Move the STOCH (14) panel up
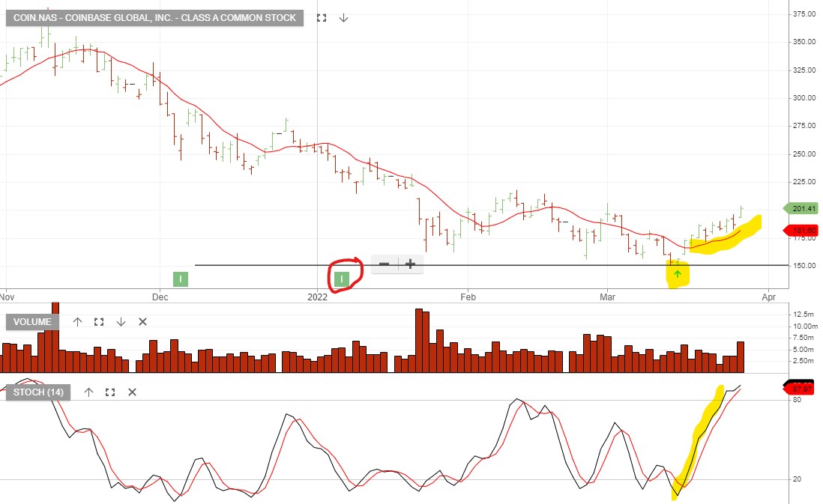The image size is (823, 504). coord(88,392)
